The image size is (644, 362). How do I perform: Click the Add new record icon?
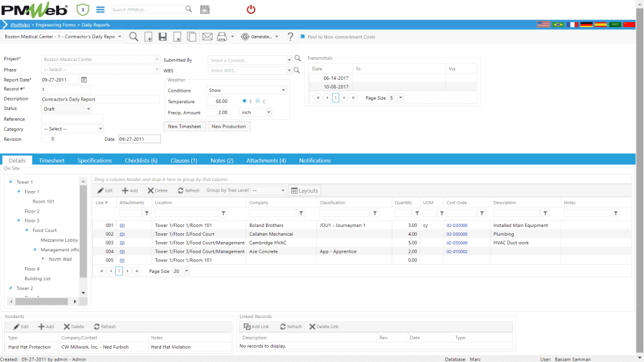pyautogui.click(x=148, y=37)
